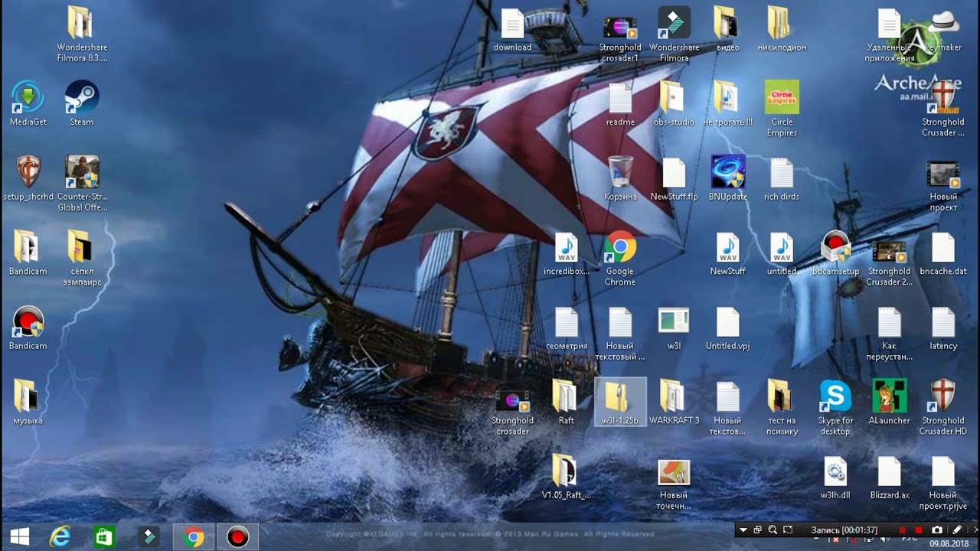
Task: Select the Корзина recycle bin
Action: click(620, 178)
